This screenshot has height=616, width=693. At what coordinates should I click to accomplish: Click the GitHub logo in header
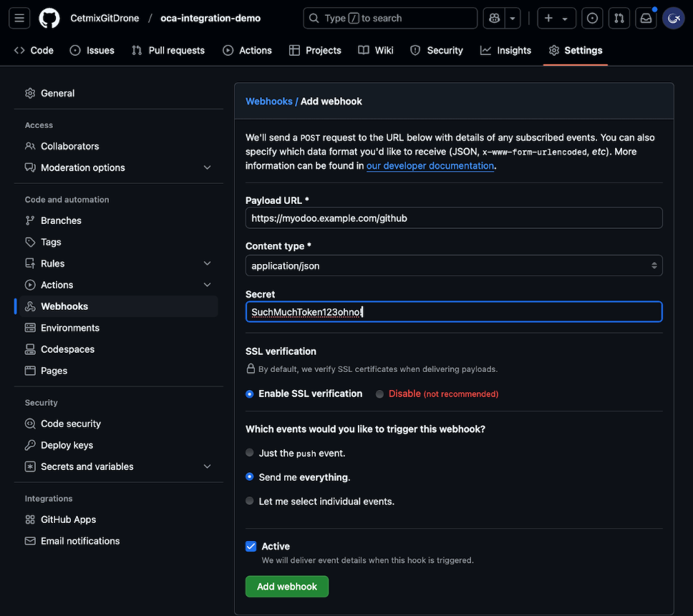click(x=49, y=18)
